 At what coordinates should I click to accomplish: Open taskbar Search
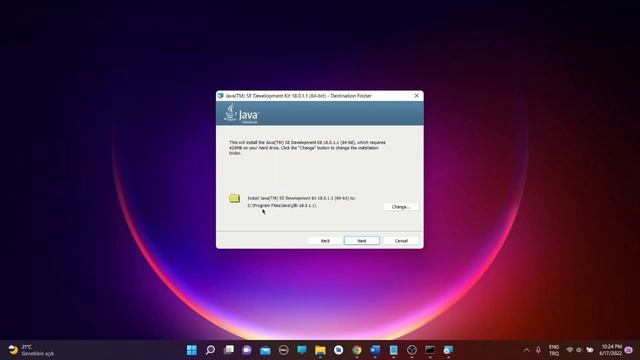(210, 350)
